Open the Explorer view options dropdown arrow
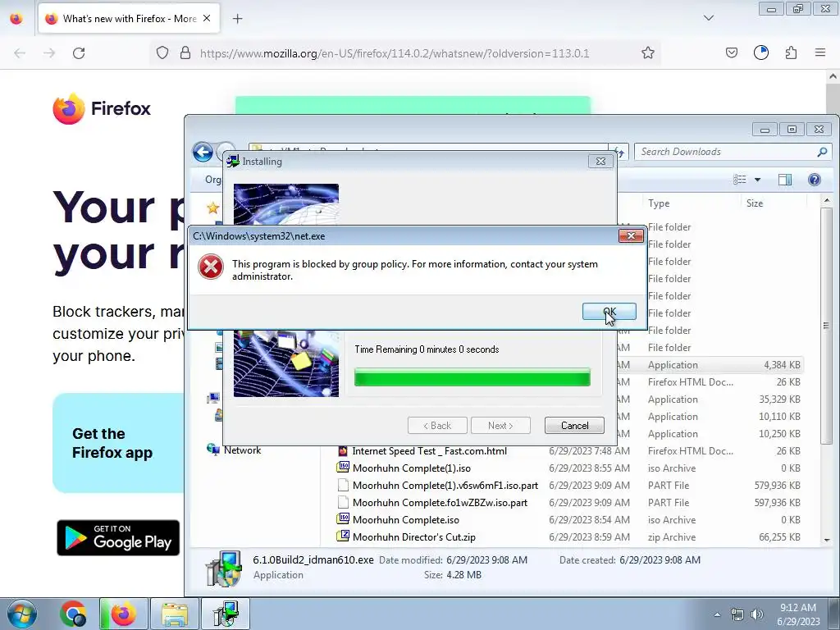840x630 pixels. [x=757, y=180]
